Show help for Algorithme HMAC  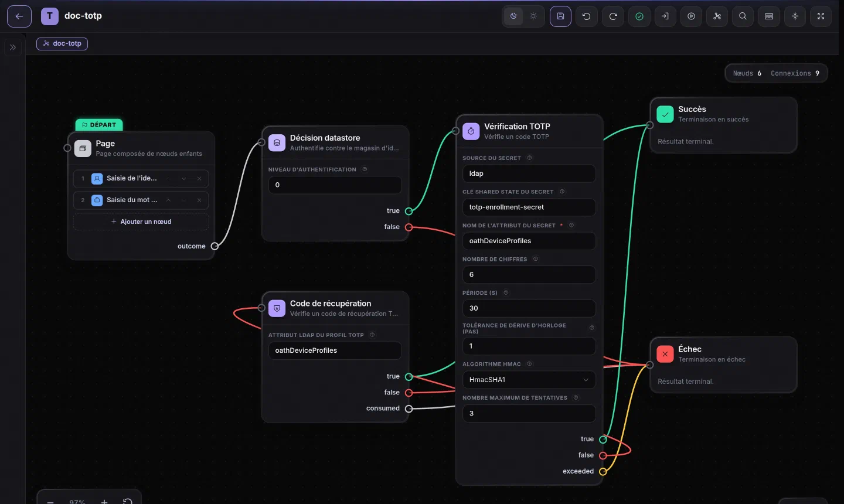click(529, 364)
